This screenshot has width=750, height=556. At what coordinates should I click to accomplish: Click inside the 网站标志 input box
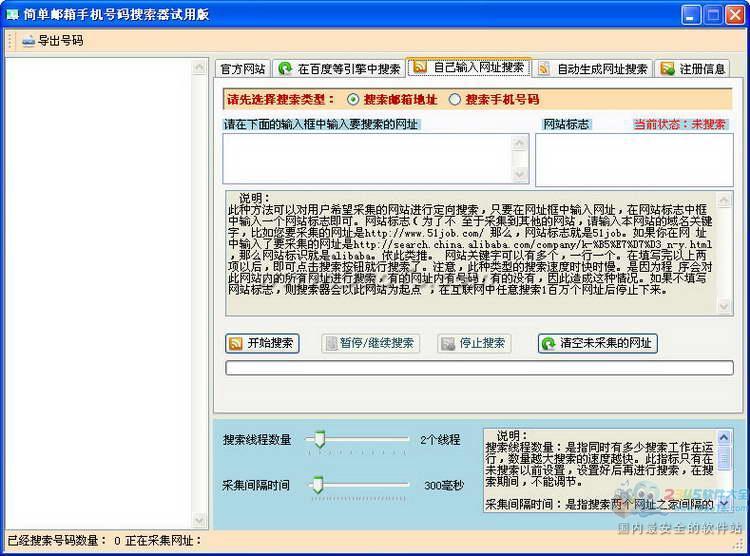tap(634, 160)
